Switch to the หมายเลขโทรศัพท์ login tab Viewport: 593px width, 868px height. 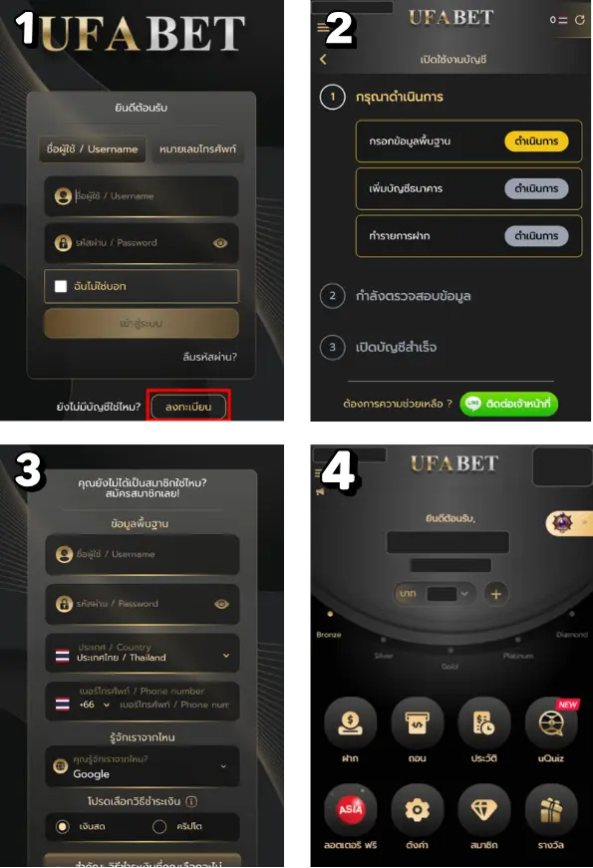point(197,148)
